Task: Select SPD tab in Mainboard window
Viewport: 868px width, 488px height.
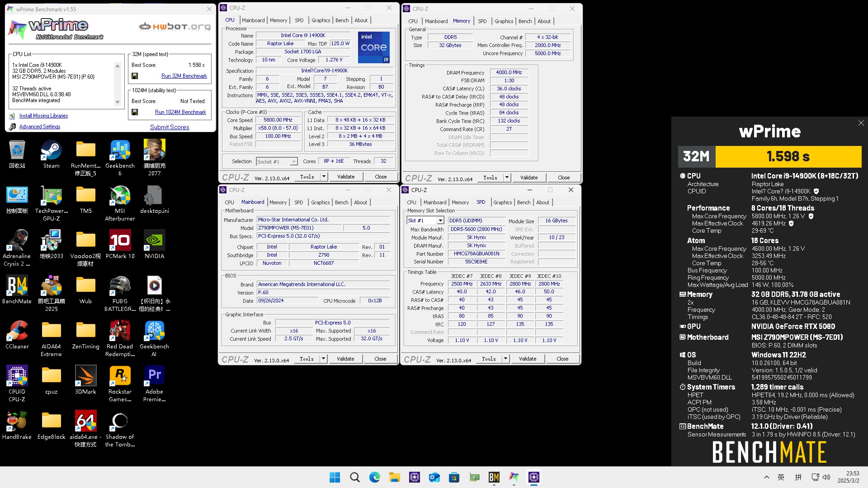Action: pyautogui.click(x=298, y=202)
